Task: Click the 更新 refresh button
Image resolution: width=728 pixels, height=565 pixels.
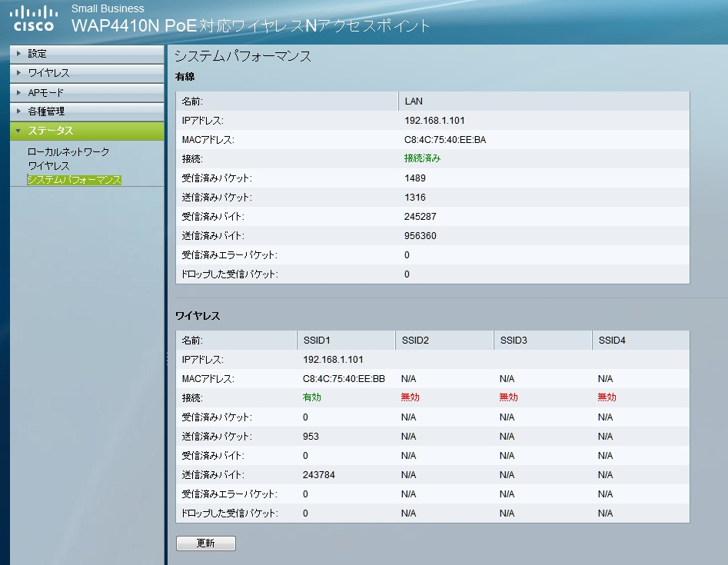Action: (206, 543)
